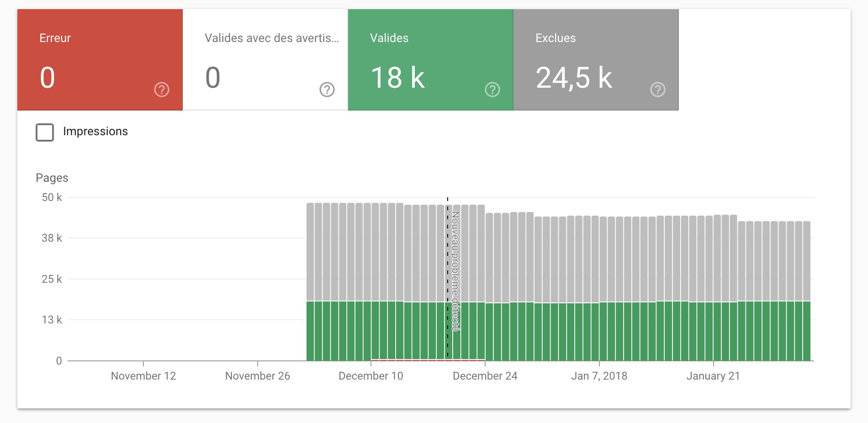Click the 'Pages' y-axis title

click(52, 178)
